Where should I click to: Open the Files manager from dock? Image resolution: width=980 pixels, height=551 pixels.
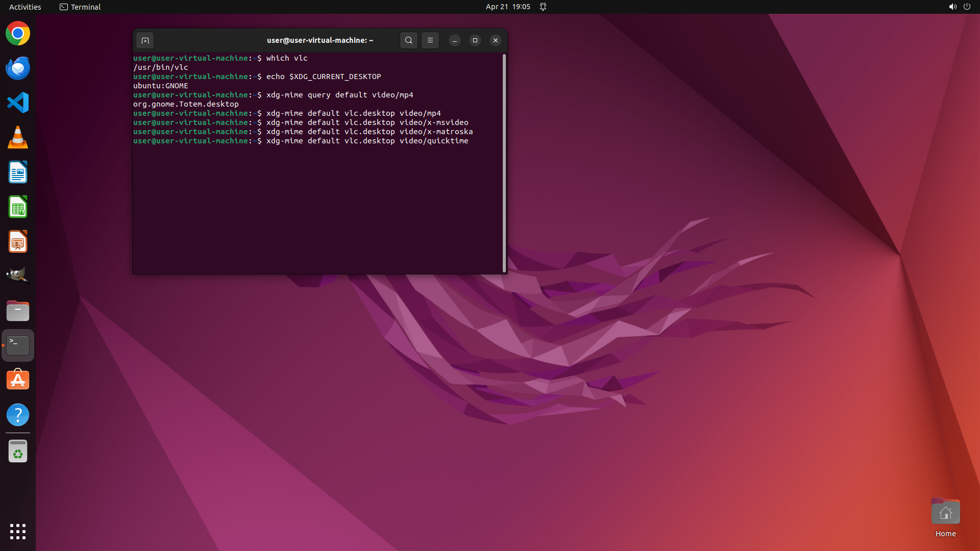(18, 311)
